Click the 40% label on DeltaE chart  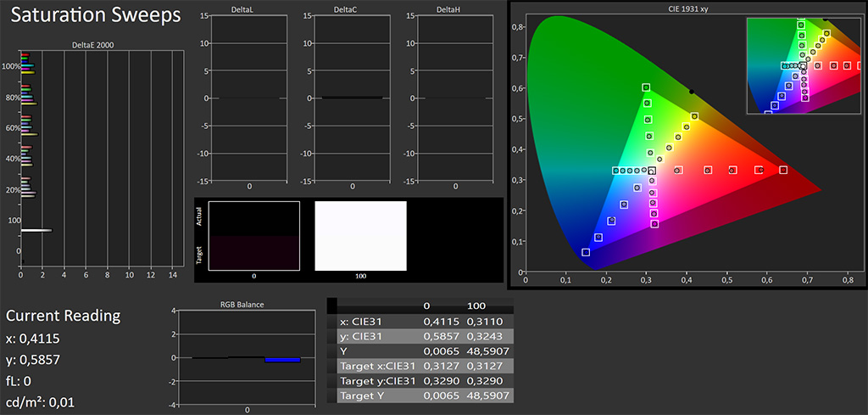click(13, 159)
